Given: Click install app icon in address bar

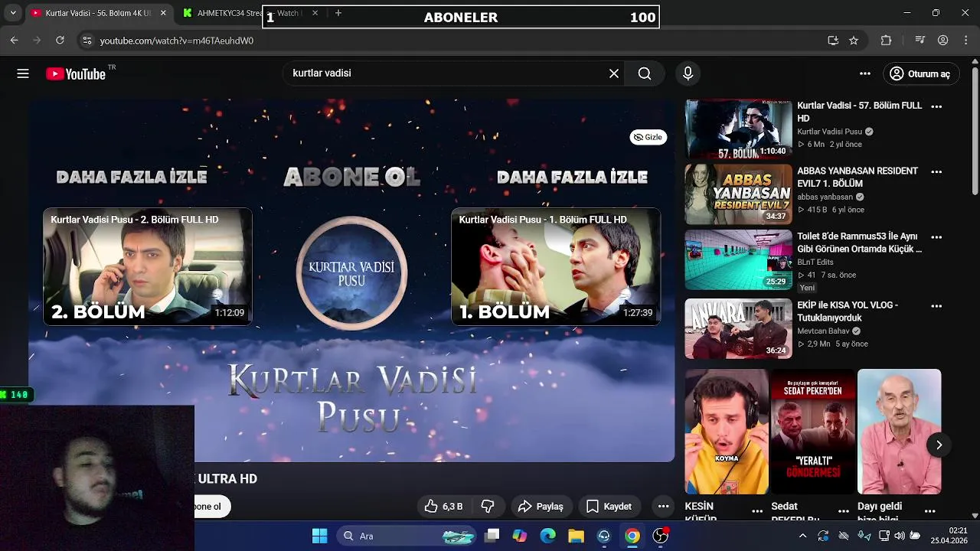Looking at the screenshot, I should pyautogui.click(x=833, y=41).
